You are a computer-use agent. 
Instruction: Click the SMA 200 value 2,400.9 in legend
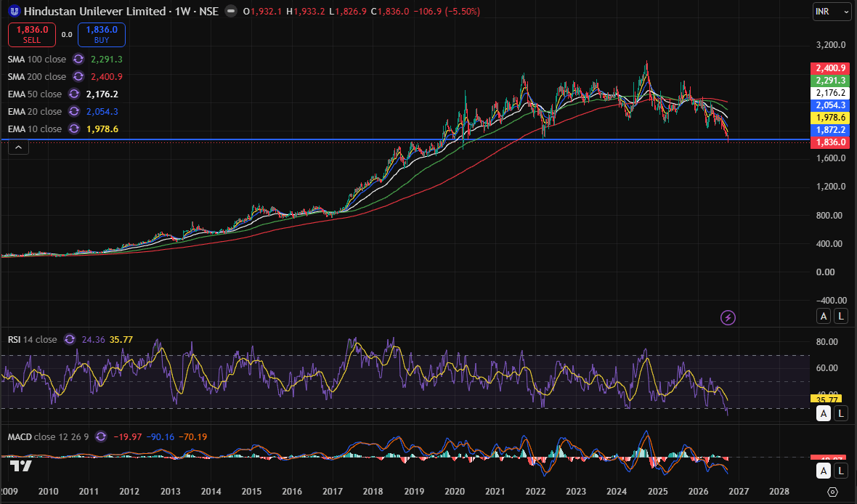coord(107,76)
